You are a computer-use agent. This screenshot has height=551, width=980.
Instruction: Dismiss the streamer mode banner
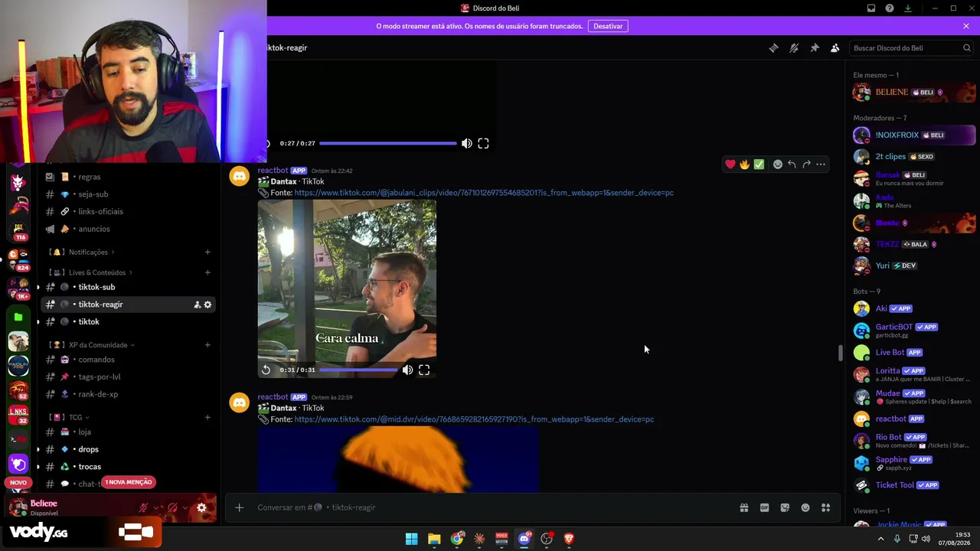click(966, 26)
